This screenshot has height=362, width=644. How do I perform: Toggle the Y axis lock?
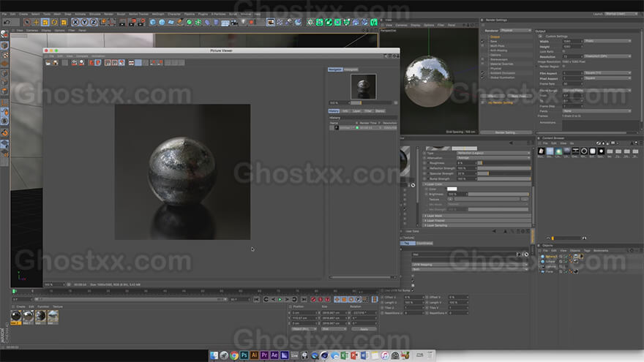84,22
